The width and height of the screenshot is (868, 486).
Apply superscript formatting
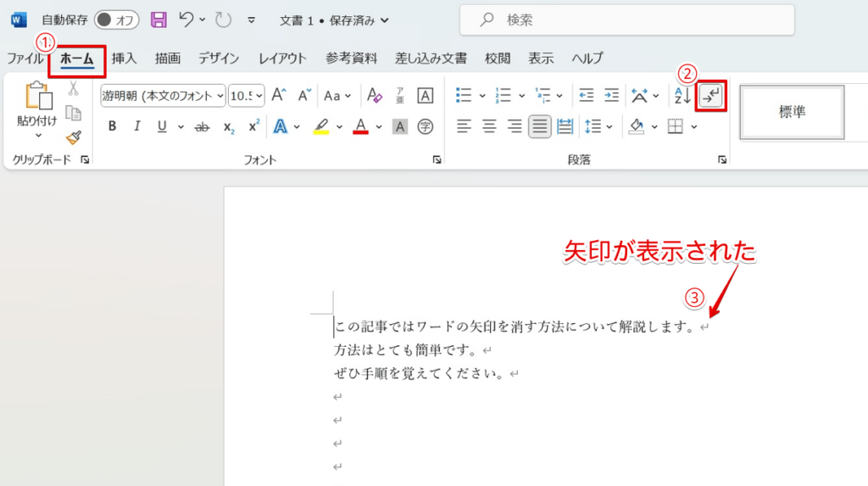tap(253, 126)
